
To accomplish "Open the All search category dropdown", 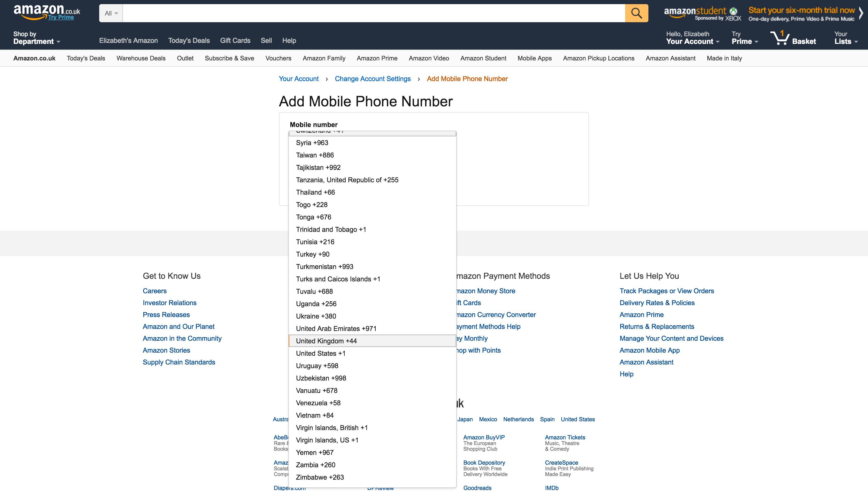I will coord(111,13).
